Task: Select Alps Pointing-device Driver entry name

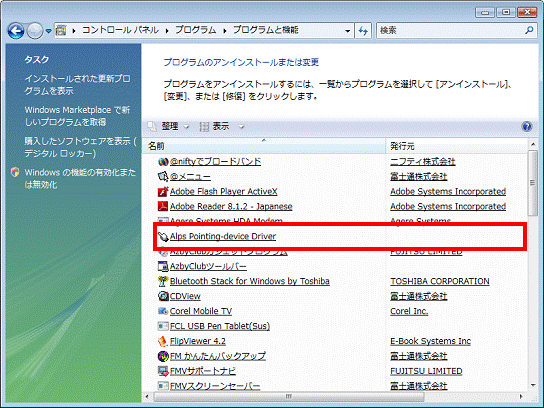Action: pos(223,236)
